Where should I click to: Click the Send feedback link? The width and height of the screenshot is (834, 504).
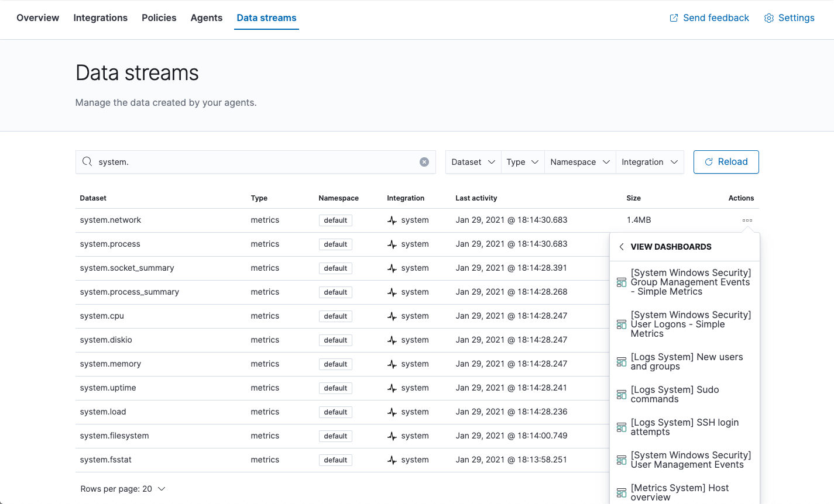pyautogui.click(x=716, y=18)
